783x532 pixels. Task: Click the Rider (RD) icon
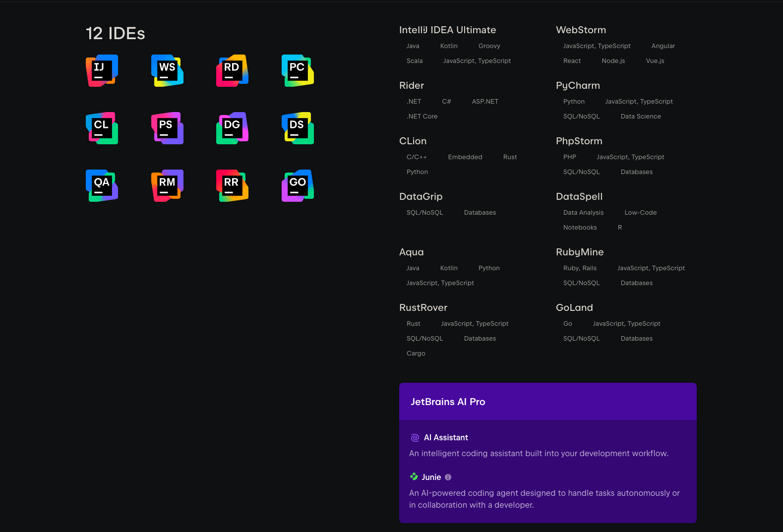point(232,70)
